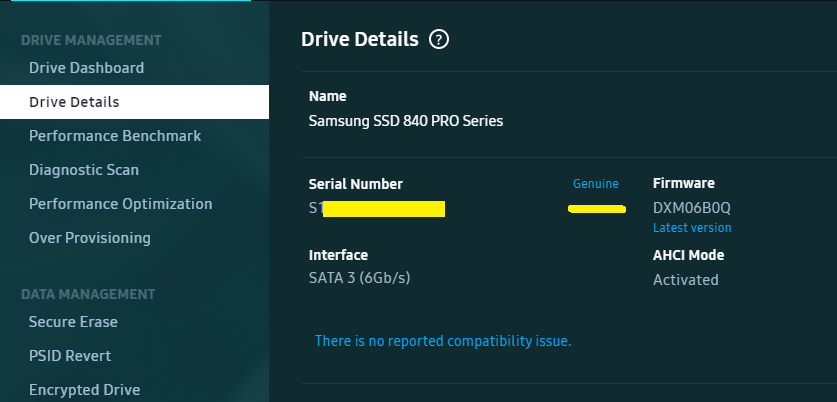Click the Firmware label
The width and height of the screenshot is (837, 402).
[683, 183]
